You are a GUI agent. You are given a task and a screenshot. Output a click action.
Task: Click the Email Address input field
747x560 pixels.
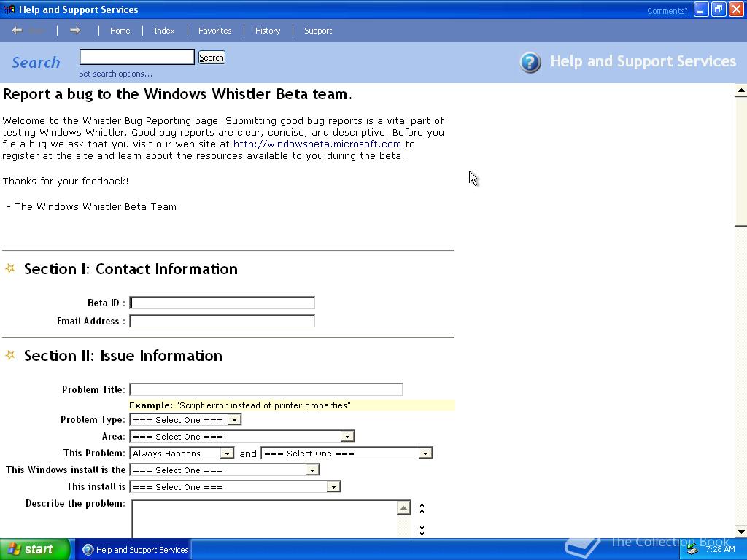point(222,321)
